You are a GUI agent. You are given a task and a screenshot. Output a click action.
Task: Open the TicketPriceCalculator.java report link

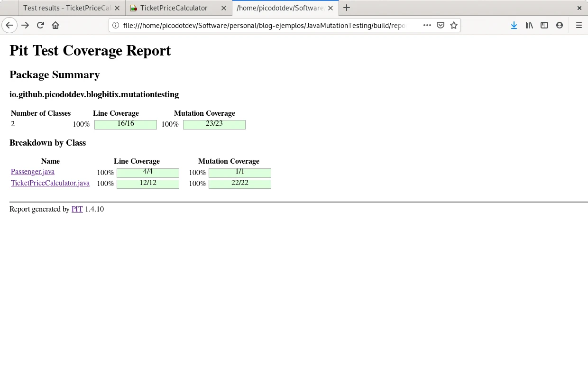pyautogui.click(x=50, y=183)
